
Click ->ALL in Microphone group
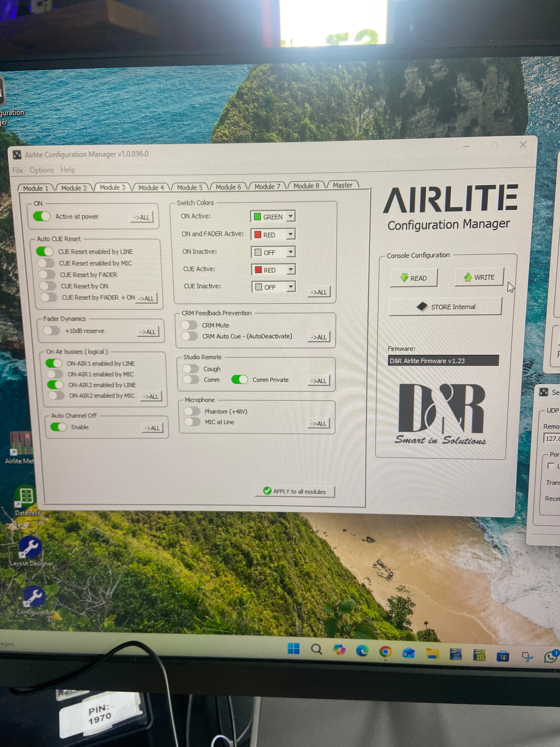click(318, 423)
